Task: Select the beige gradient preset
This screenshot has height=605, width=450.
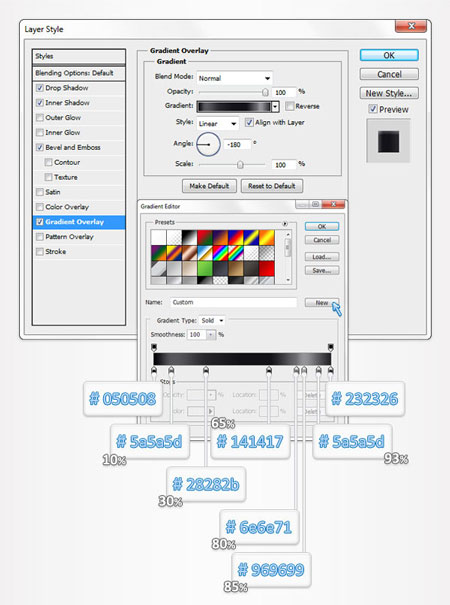Action: [189, 269]
